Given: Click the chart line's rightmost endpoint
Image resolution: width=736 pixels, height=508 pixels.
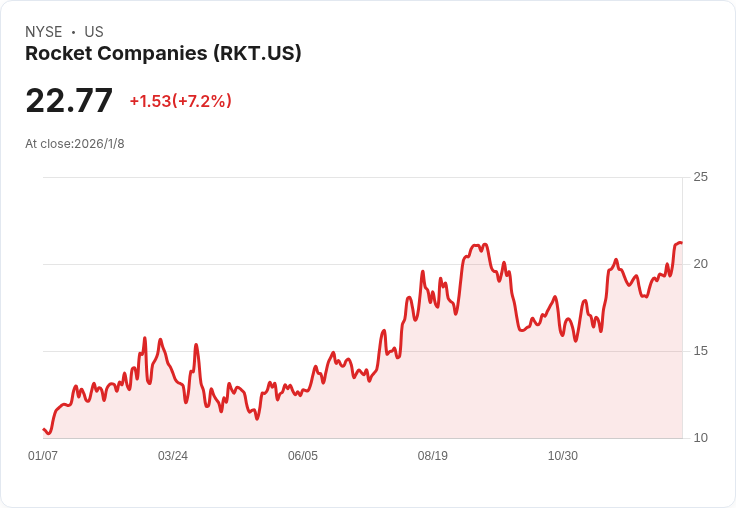Looking at the screenshot, I should point(682,243).
